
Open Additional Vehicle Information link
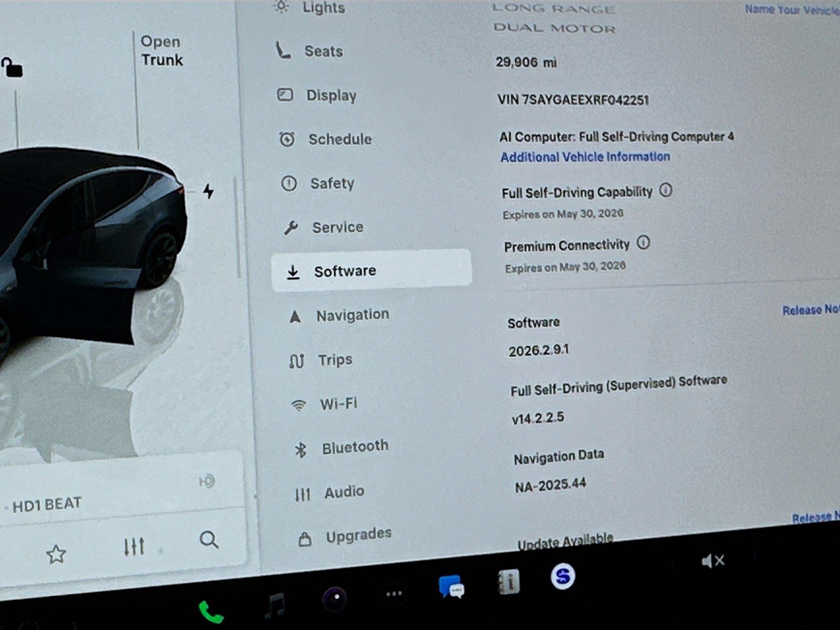[585, 157]
